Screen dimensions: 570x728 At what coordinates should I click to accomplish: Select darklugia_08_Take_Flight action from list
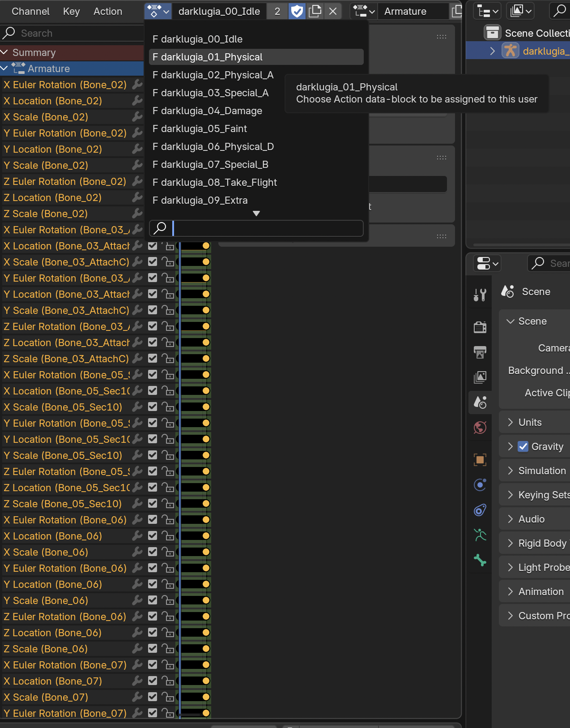click(256, 182)
